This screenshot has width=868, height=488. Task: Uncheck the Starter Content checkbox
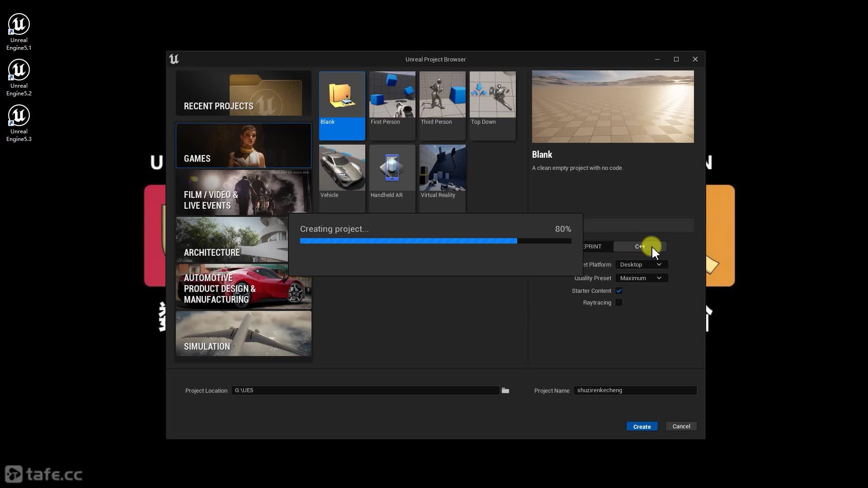point(619,291)
